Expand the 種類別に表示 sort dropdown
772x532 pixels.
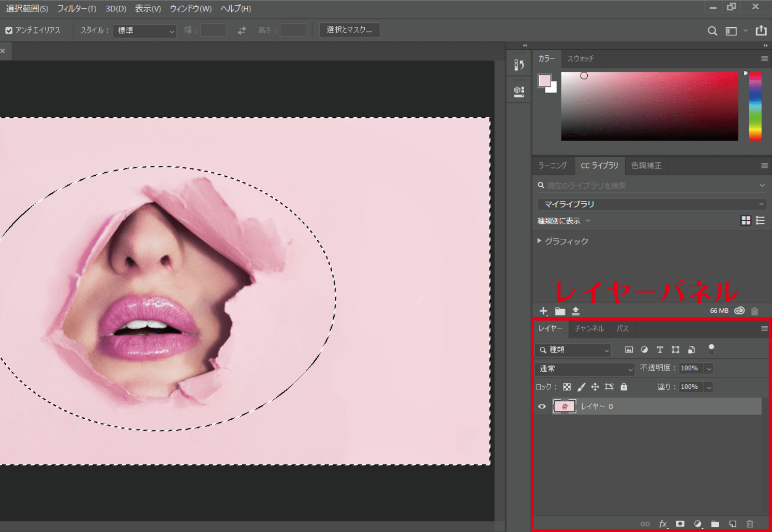(x=564, y=221)
